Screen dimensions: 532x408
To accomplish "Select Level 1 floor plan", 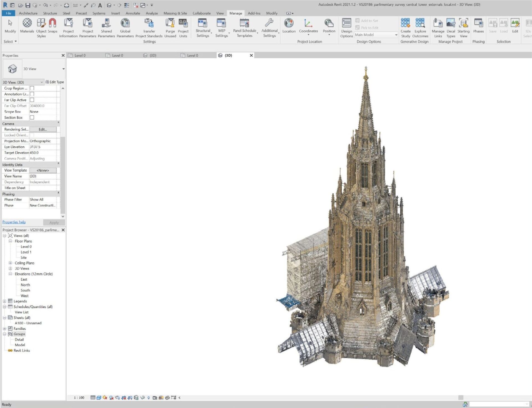I will [x=26, y=252].
